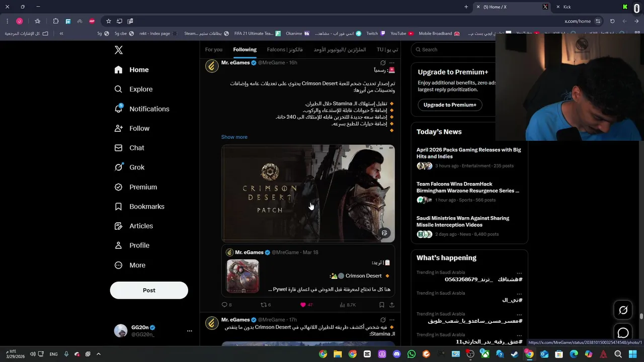The height and width of the screenshot is (362, 644).
Task: Reload the page in the browser
Action: pyautogui.click(x=612, y=21)
